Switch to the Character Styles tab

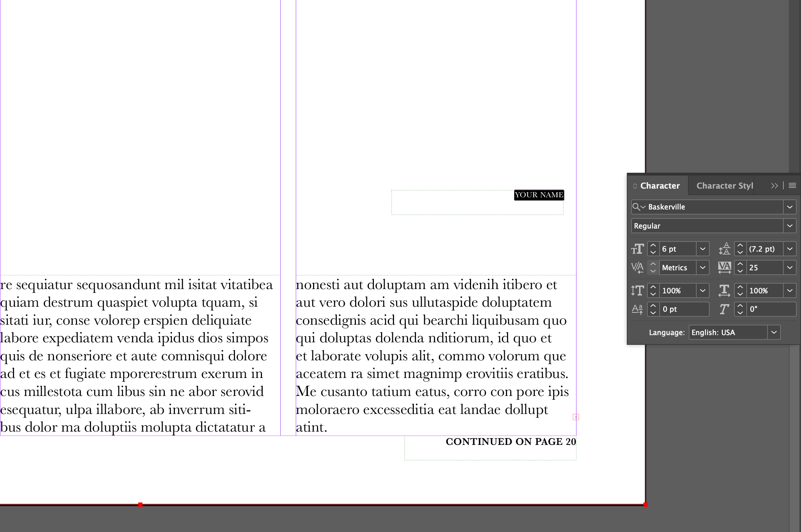724,186
